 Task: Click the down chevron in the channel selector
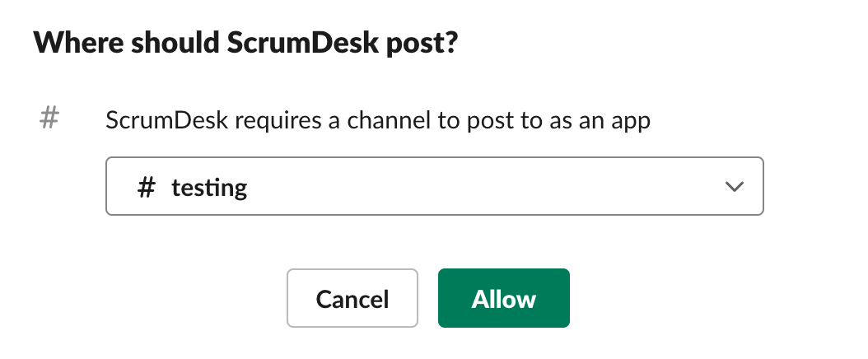(x=734, y=187)
